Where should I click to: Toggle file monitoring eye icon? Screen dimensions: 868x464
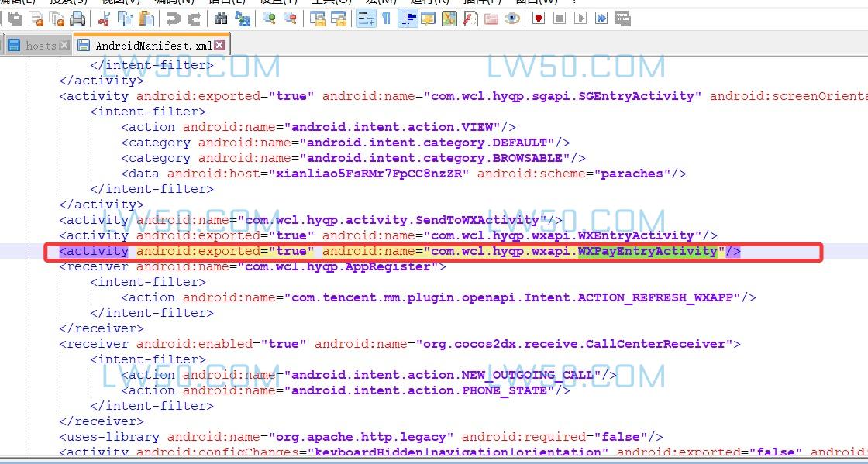pos(511,19)
